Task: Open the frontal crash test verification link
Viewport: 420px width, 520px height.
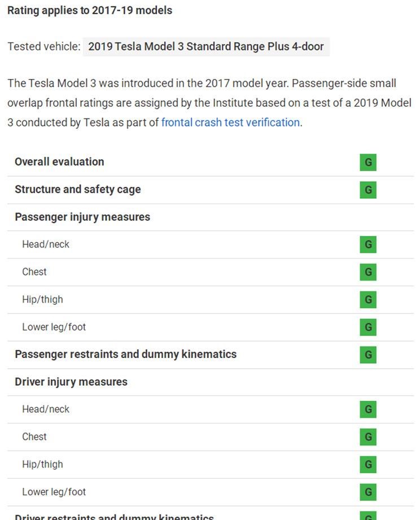Action: [x=230, y=123]
